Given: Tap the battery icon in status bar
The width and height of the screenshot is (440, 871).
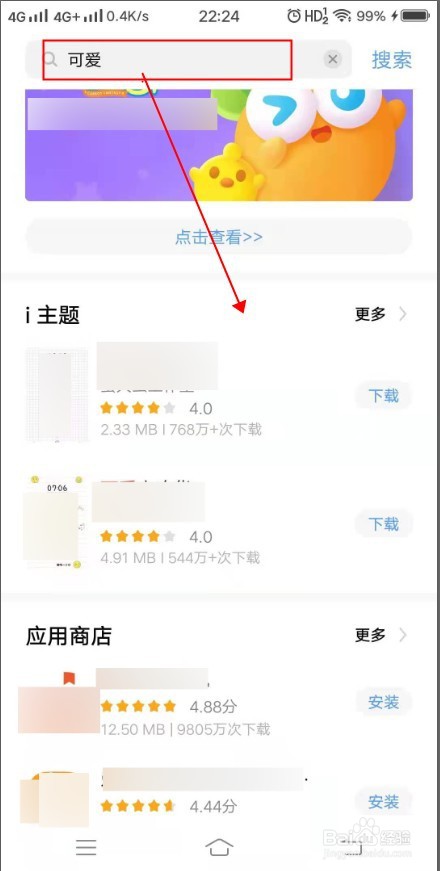Looking at the screenshot, I should pyautogui.click(x=416, y=17).
